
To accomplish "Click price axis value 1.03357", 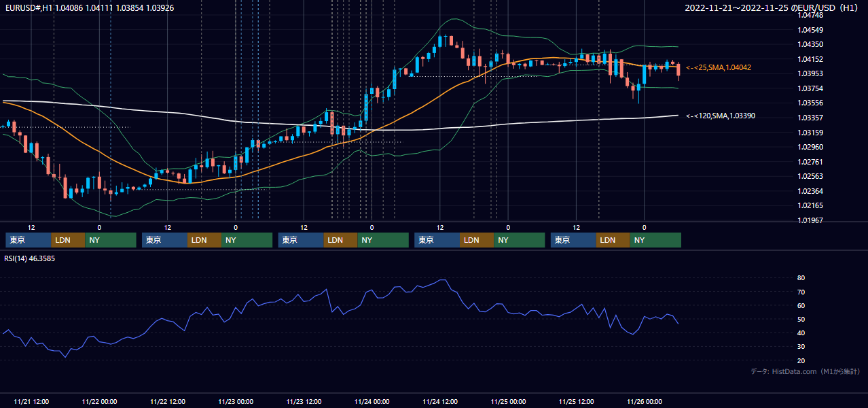I will [811, 118].
